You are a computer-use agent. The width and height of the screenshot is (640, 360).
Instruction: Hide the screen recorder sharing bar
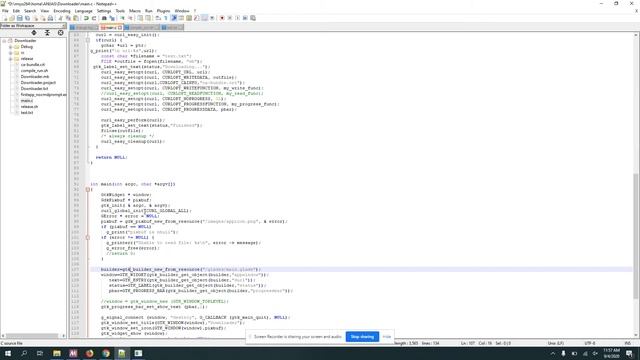(387, 337)
